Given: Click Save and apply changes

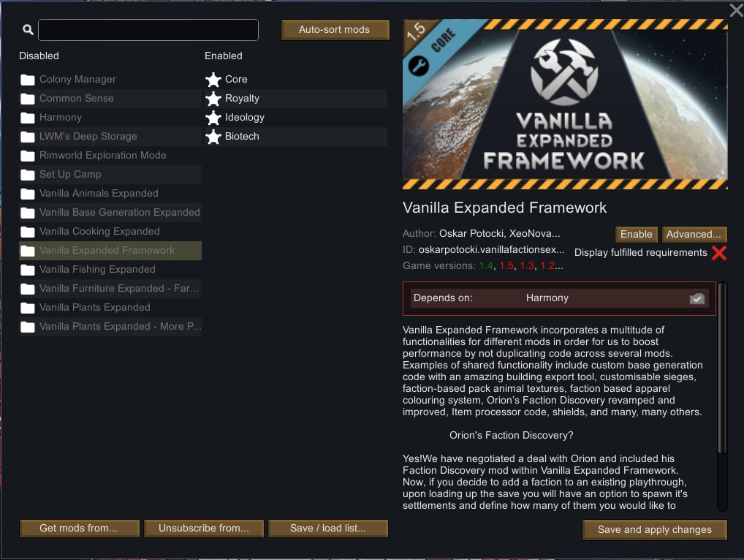Looking at the screenshot, I should pyautogui.click(x=654, y=529).
